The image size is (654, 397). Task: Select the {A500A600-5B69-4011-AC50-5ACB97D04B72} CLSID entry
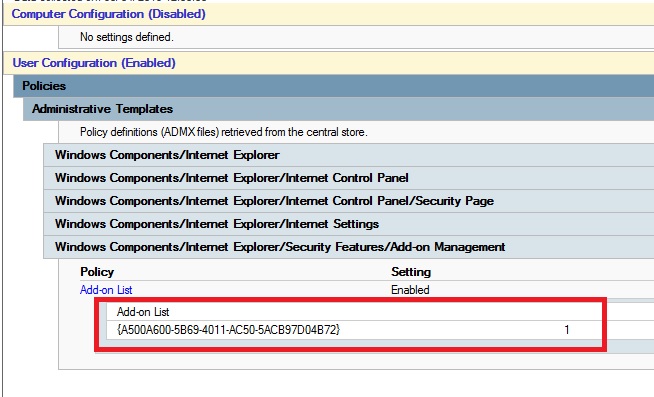(x=229, y=330)
